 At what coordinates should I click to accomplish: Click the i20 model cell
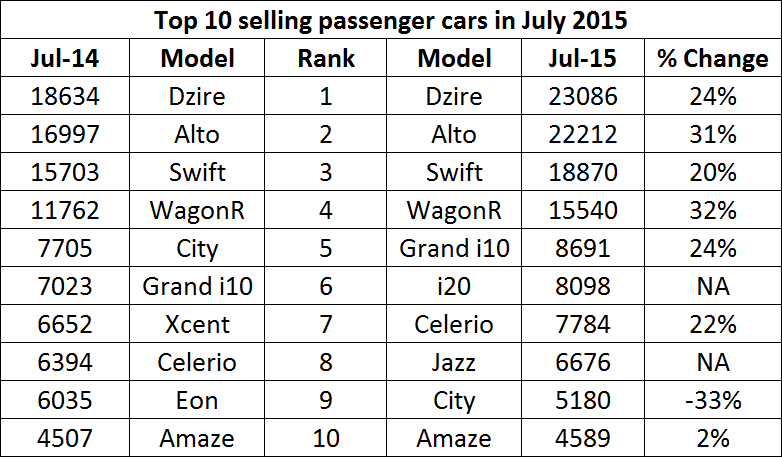point(455,286)
